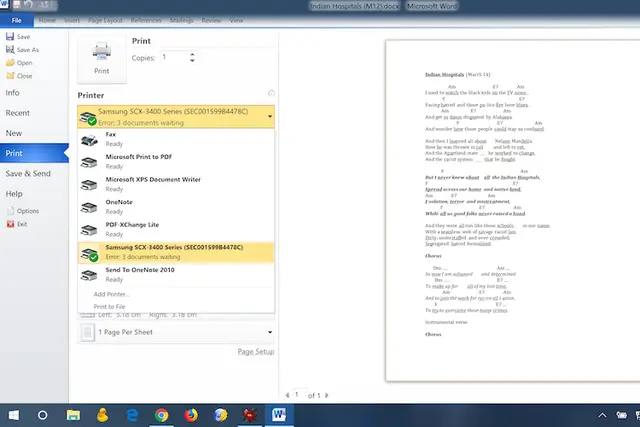Screen dimensions: 640x427
Task: Select Microsoft XPS Document Writer printer
Action: pyautogui.click(x=176, y=185)
